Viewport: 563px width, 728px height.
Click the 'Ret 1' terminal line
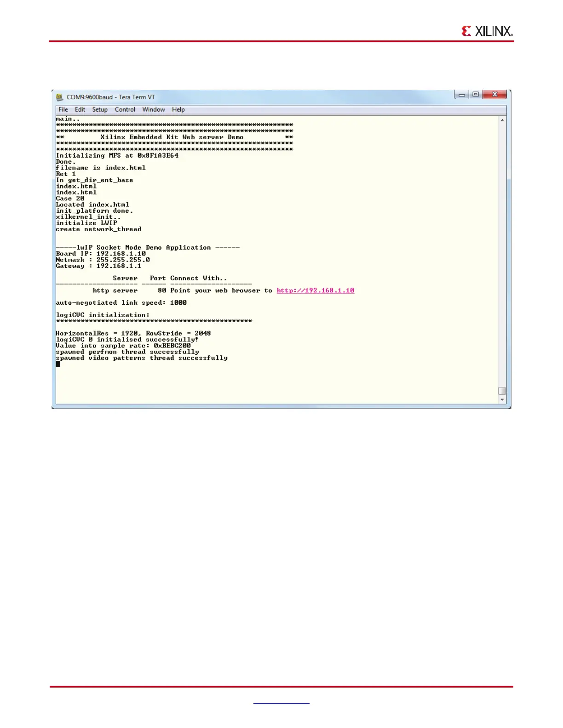click(x=66, y=174)
